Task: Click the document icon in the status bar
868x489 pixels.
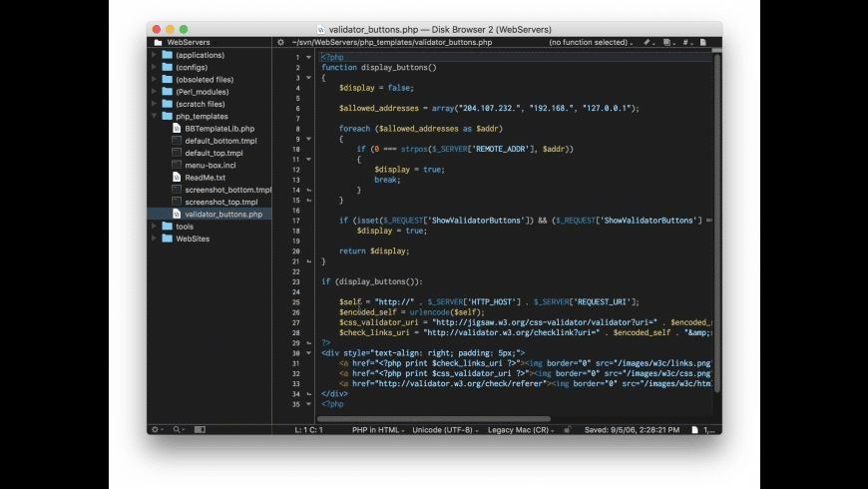Action: tap(694, 429)
